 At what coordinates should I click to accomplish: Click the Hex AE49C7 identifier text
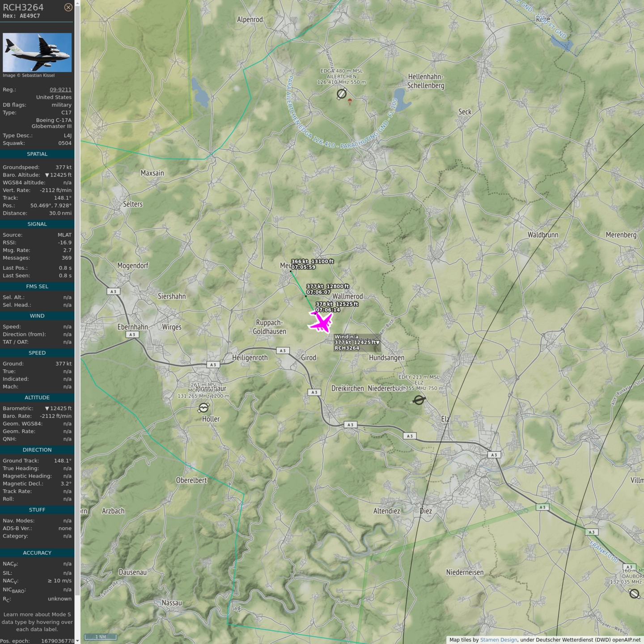(21, 16)
